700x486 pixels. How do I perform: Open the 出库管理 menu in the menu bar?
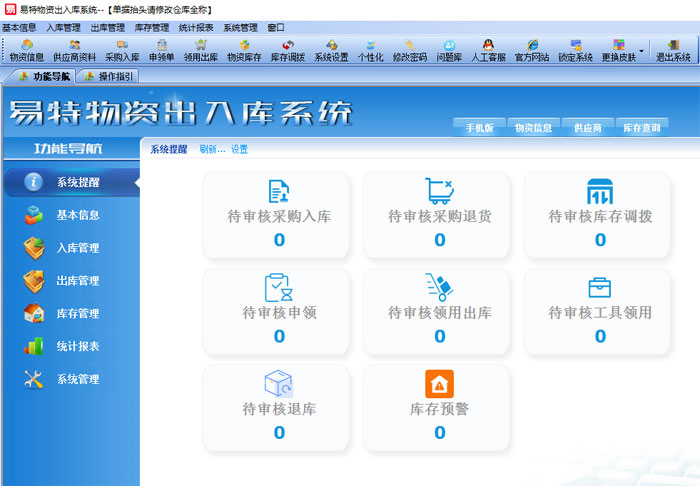pos(108,28)
